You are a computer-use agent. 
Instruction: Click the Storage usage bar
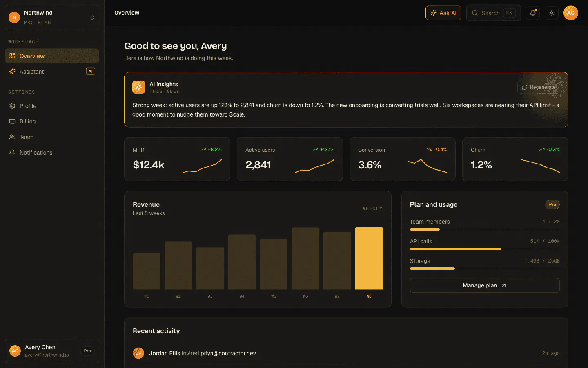(x=485, y=269)
